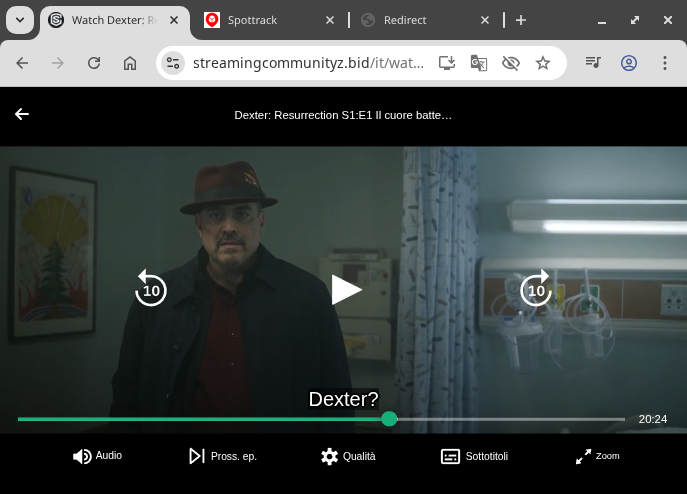Play the paused Dexter video
The height and width of the screenshot is (494, 687).
coord(346,290)
